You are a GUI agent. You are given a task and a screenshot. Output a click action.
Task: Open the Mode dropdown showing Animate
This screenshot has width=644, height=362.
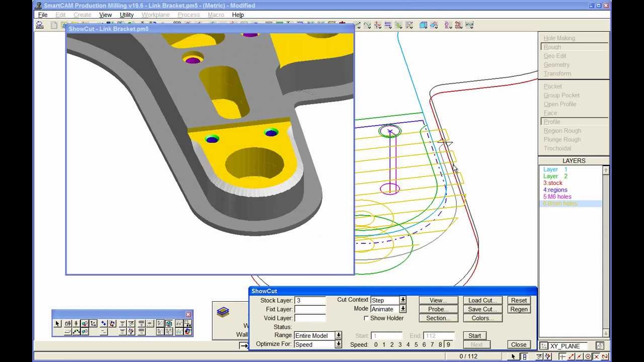tap(403, 309)
